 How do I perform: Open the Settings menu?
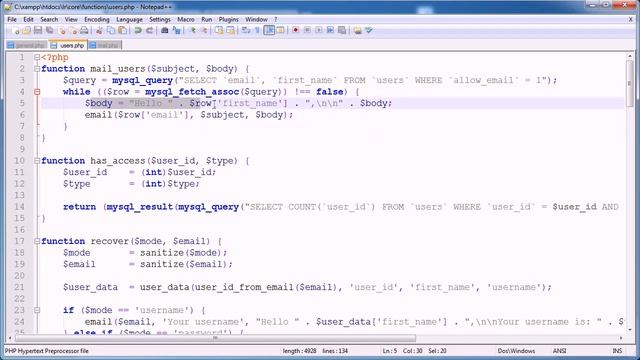point(160,19)
